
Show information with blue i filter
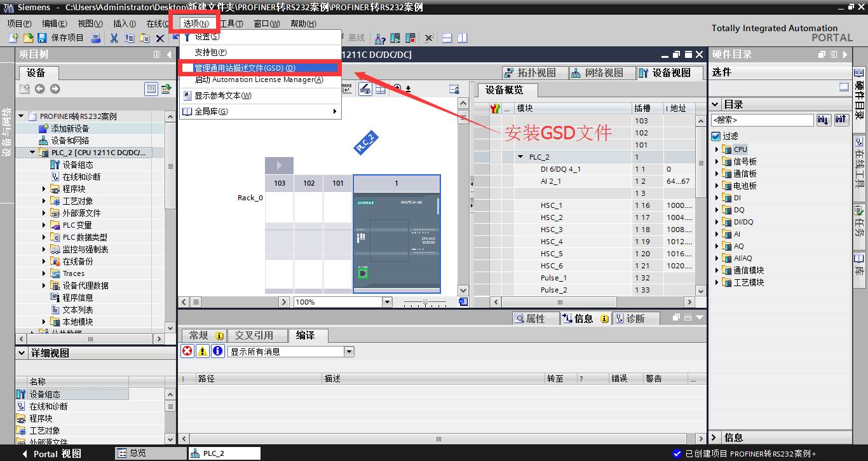[218, 351]
